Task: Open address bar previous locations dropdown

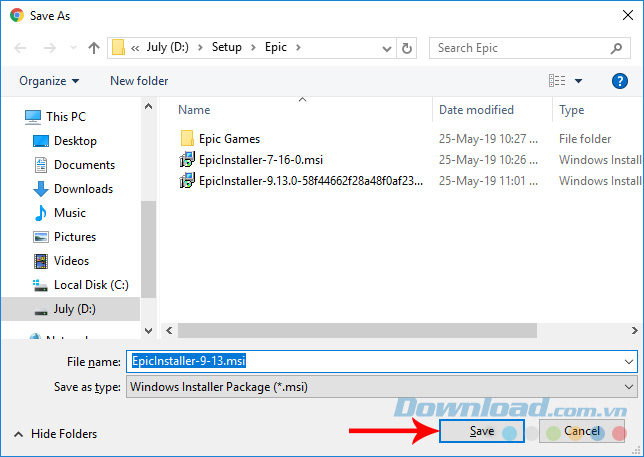Action: click(386, 49)
